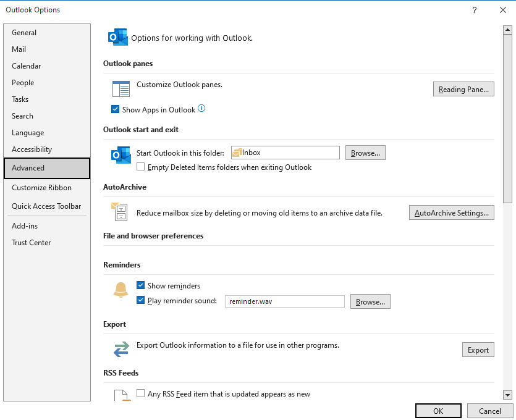This screenshot has height=420, width=516.
Task: Enable Empty Deleted Items folders when exiting
Action: tap(140, 167)
